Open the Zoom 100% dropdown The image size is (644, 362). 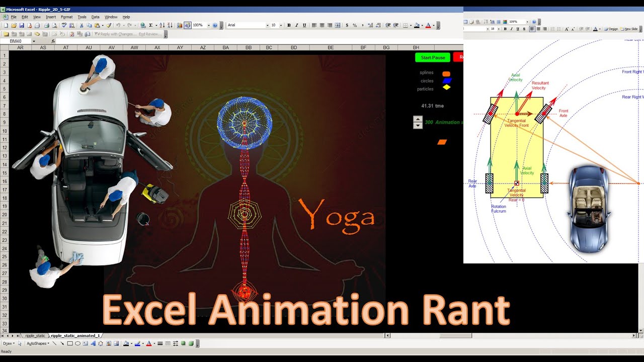208,25
